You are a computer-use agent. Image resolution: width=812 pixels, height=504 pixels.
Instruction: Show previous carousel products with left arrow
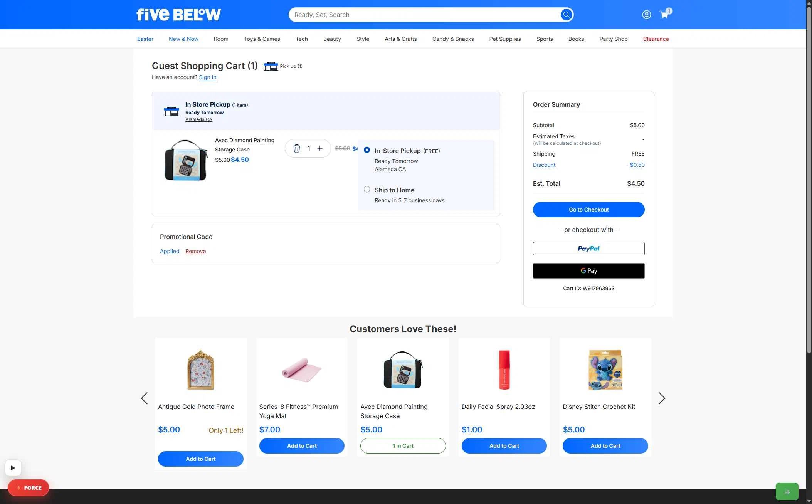click(144, 398)
